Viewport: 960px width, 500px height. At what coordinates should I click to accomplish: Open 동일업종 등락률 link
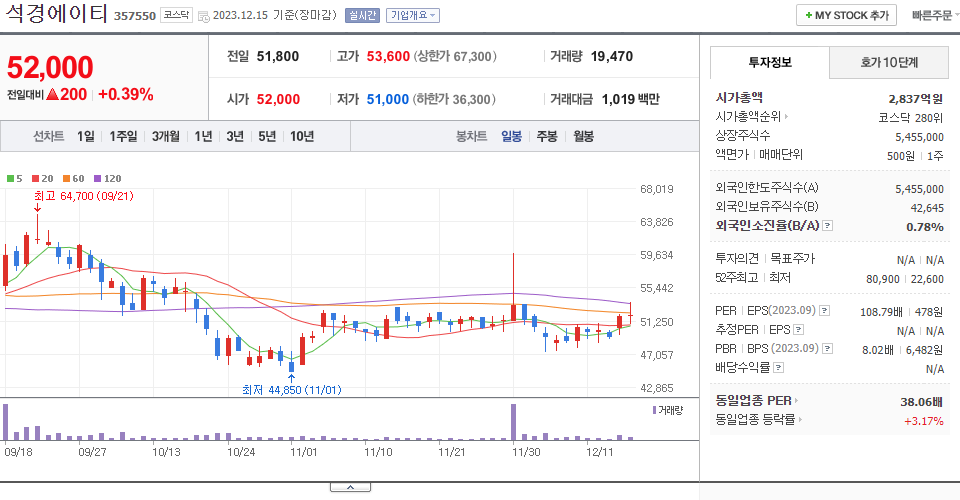coord(759,420)
